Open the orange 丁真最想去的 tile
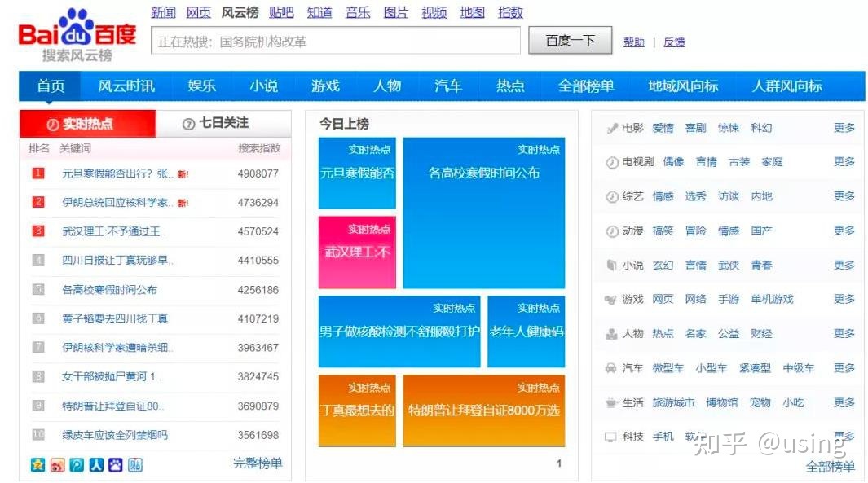Image resolution: width=868 pixels, height=483 pixels. (357, 411)
